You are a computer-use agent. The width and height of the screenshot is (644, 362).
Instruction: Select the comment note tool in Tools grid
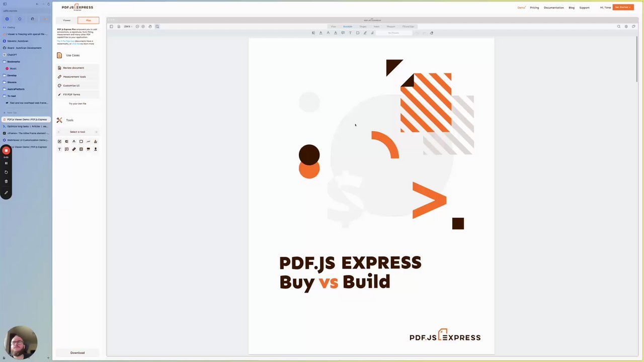(x=66, y=149)
